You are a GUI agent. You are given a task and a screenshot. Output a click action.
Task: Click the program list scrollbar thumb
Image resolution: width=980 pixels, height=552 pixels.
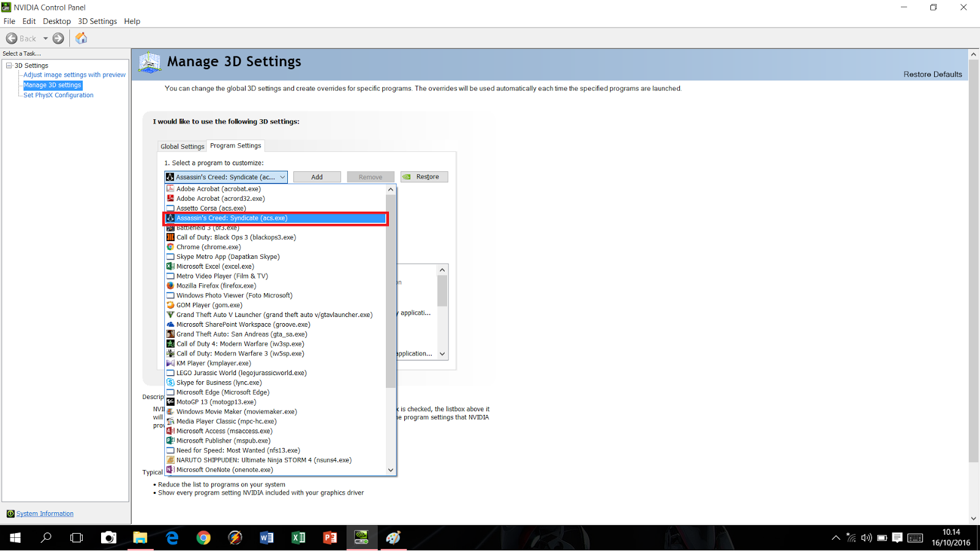(x=391, y=291)
